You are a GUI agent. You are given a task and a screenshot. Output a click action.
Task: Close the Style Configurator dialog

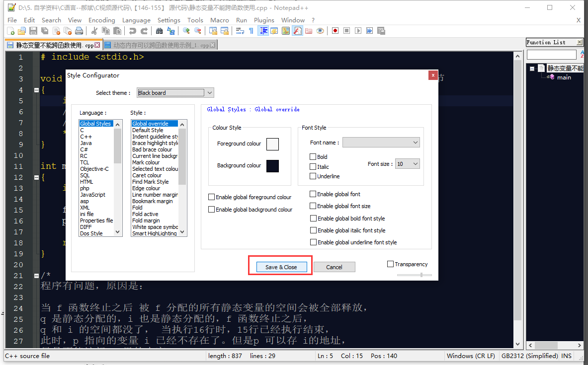click(x=433, y=75)
